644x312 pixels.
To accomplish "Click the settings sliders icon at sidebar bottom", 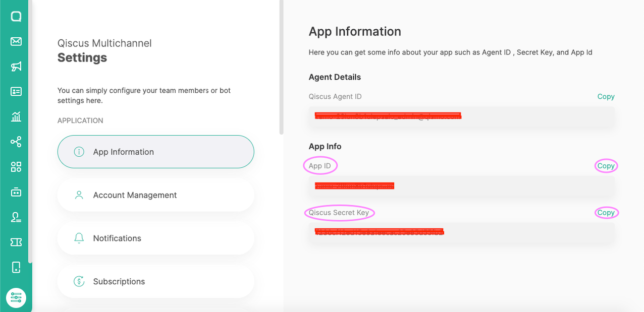I will coord(17,297).
